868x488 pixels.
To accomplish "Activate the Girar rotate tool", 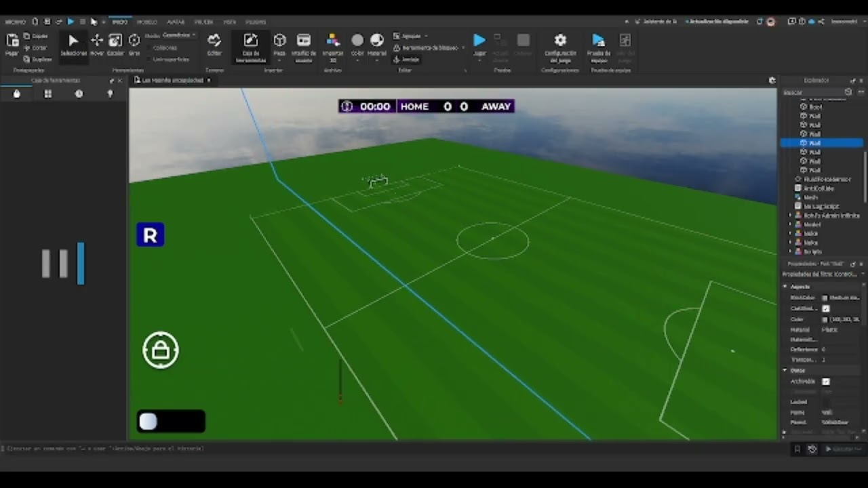I will 134,45.
